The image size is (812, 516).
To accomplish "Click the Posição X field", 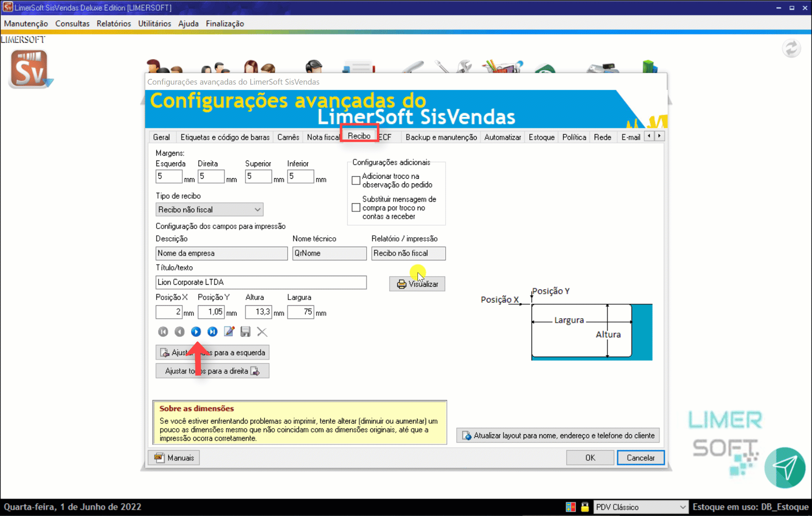I will (x=169, y=312).
